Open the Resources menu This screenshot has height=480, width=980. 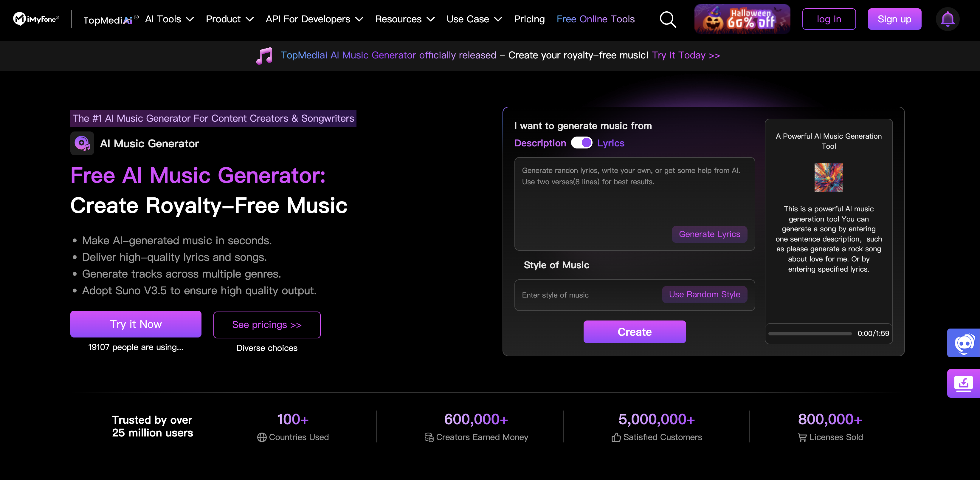[x=405, y=18]
